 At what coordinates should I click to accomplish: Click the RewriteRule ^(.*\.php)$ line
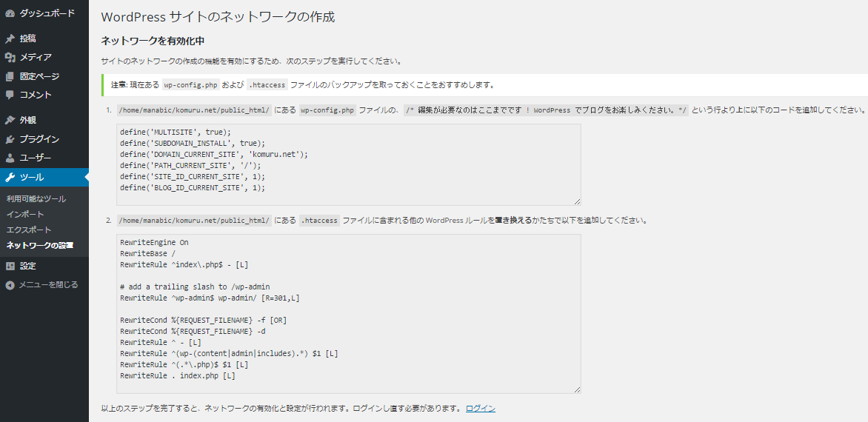184,364
